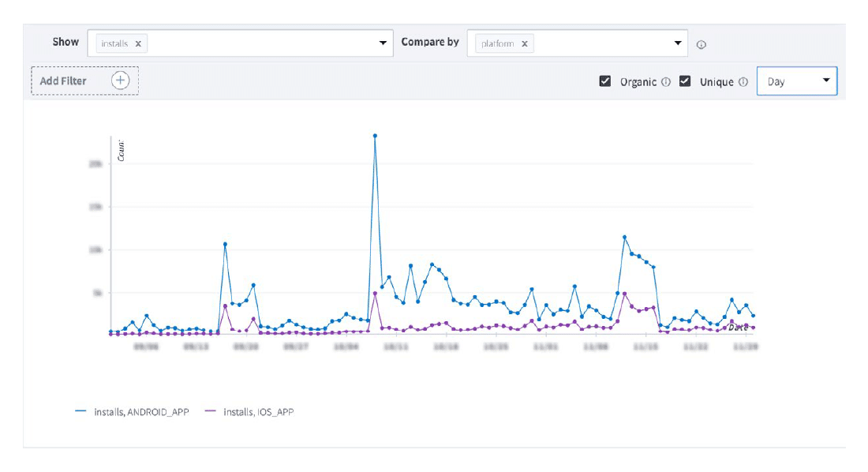868x472 pixels.
Task: Open the Unique info tooltip icon
Action: [x=743, y=81]
